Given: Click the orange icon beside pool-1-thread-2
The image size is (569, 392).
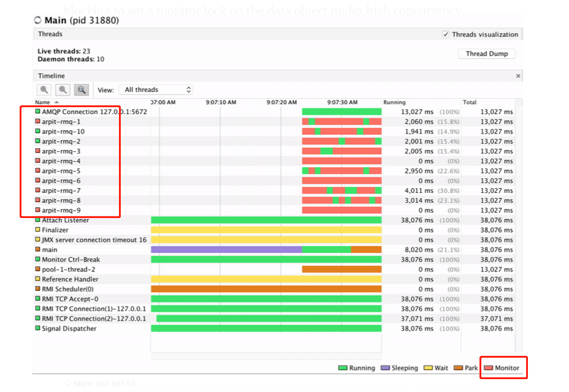Looking at the screenshot, I should tap(37, 269).
